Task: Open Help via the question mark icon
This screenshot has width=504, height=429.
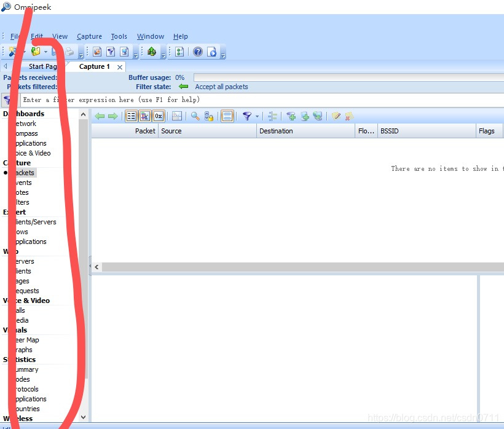Action: pyautogui.click(x=198, y=52)
